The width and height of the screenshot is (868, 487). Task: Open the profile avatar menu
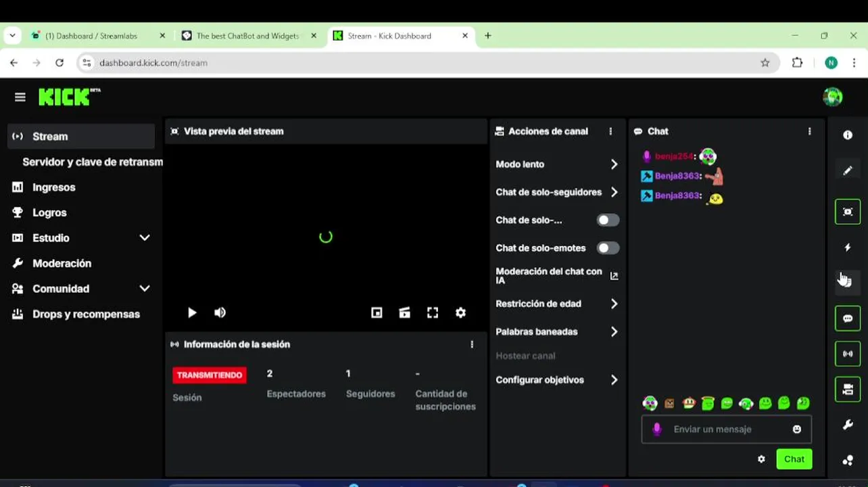coord(832,97)
